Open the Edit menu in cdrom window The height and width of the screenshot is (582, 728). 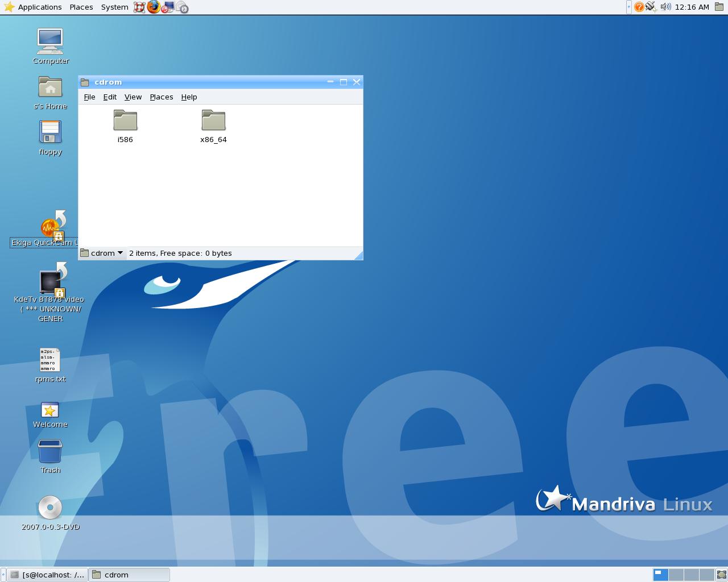110,97
